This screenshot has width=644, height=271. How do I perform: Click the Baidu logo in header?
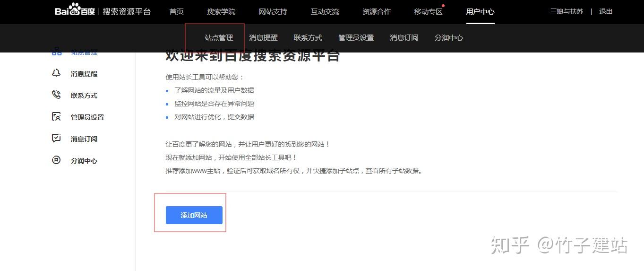pos(75,10)
